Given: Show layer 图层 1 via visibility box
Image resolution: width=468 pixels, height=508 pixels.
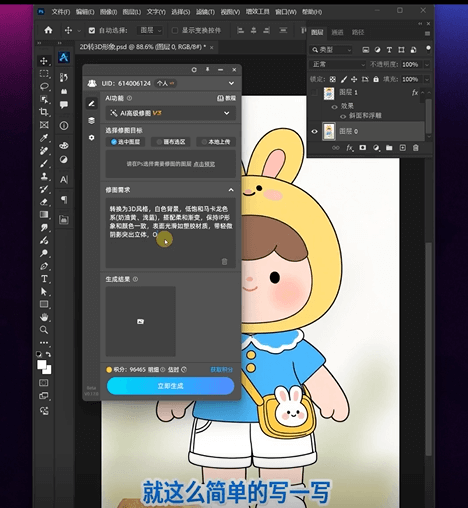Looking at the screenshot, I should click(x=314, y=93).
